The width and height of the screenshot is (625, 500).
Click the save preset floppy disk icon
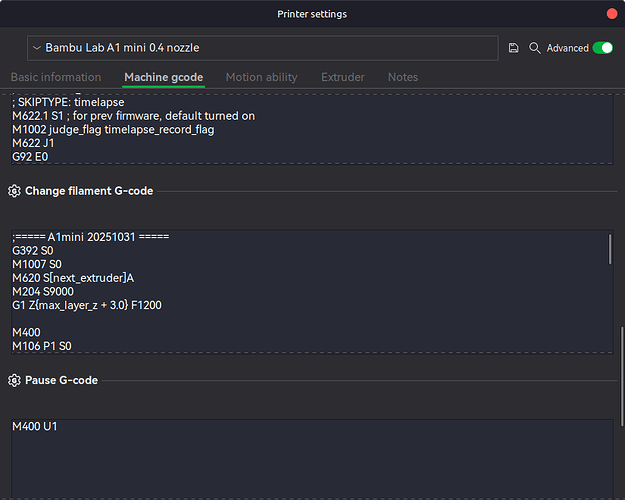click(513, 48)
